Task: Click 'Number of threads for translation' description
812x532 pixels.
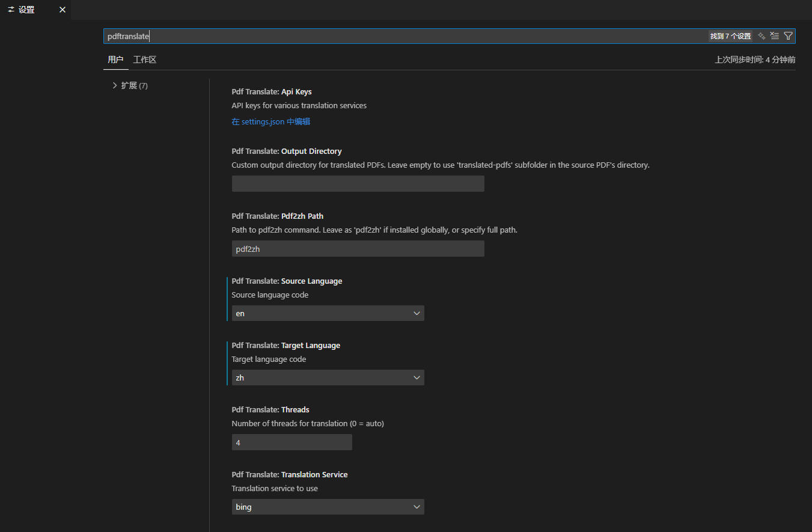Action: point(308,424)
